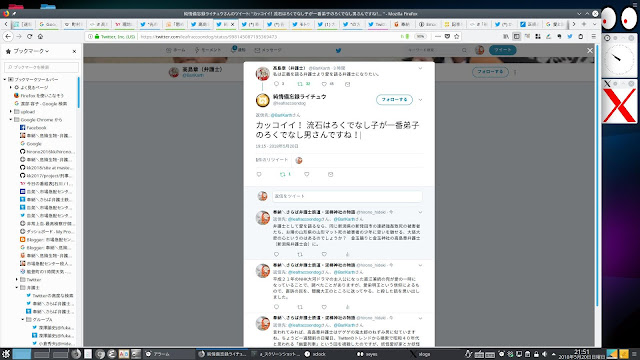Image resolution: width=640 pixels, height=360 pixels.
Task: Close the tweet overlay with X
Action: 590,51
